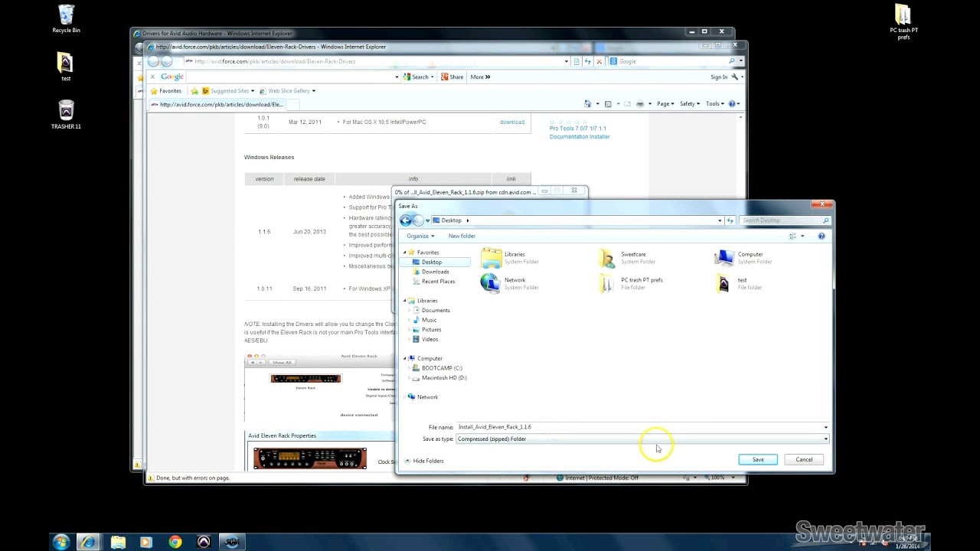Expand Network in navigation pane

point(405,396)
